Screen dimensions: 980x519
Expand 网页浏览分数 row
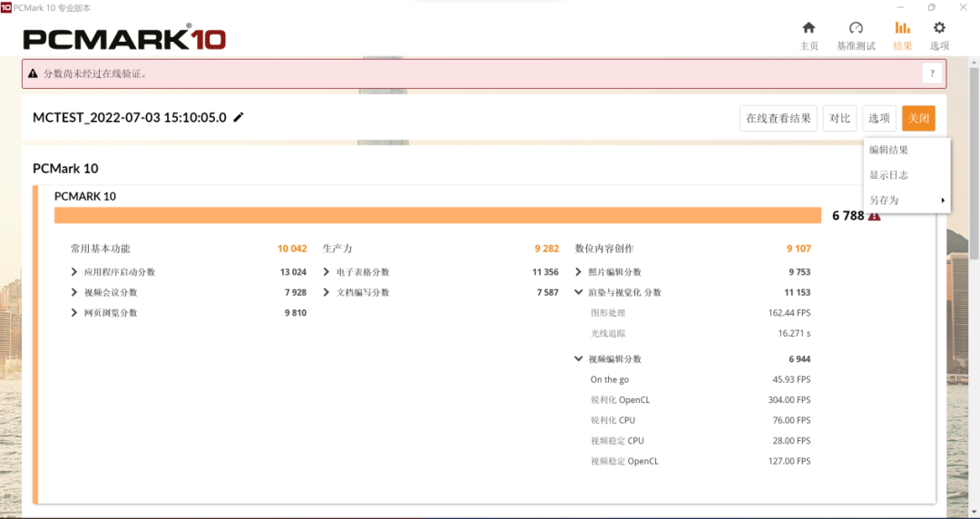tap(74, 313)
